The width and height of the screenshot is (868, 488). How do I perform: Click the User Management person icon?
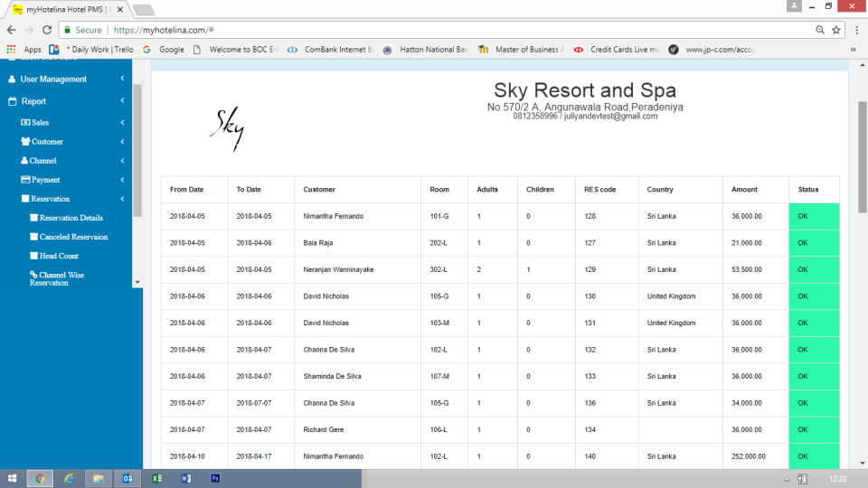[12, 80]
